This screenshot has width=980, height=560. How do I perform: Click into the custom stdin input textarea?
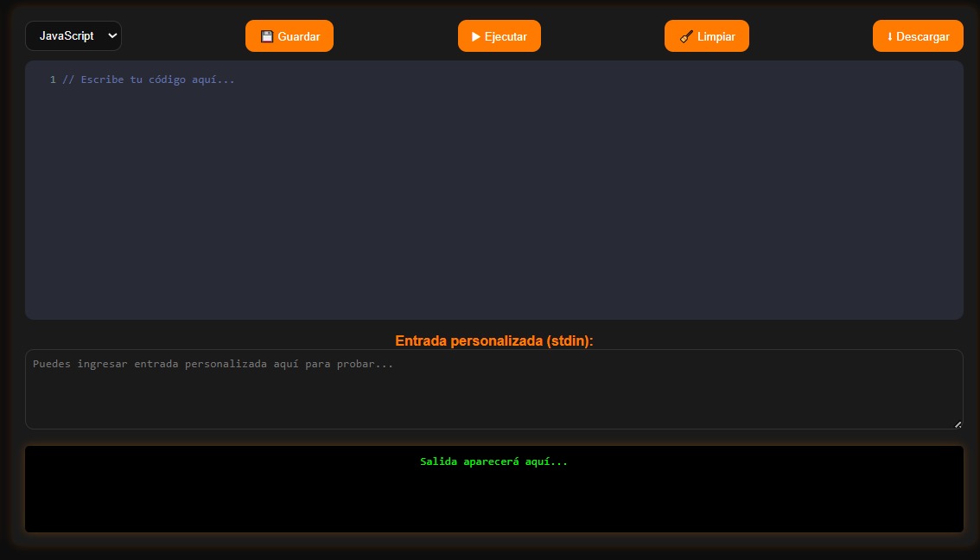(x=493, y=399)
